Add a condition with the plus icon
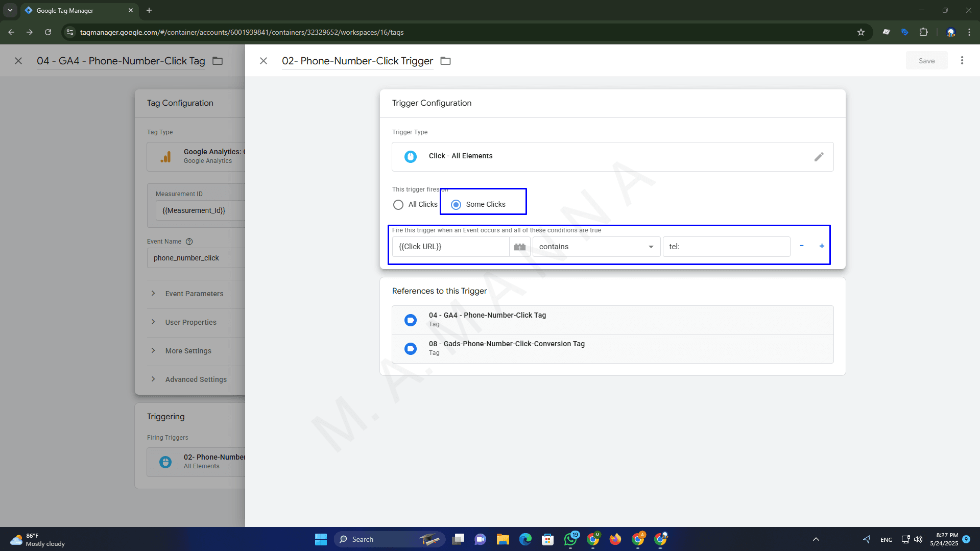The height and width of the screenshot is (551, 980). 822,246
